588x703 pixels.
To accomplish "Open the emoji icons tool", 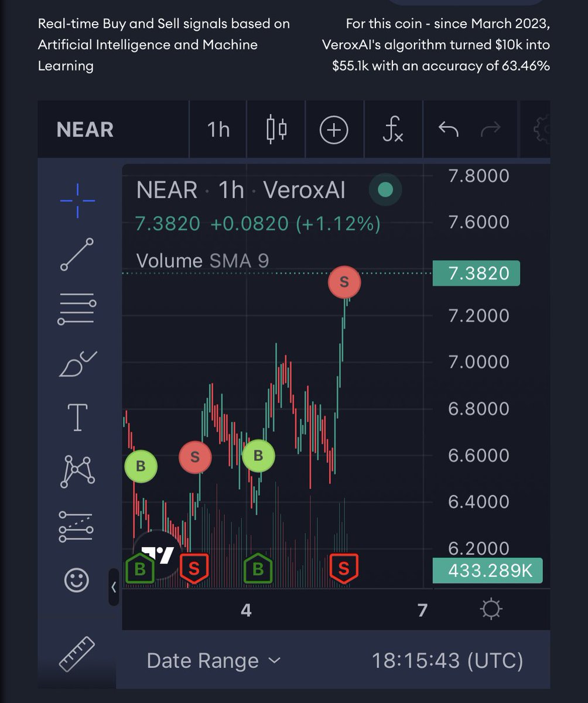I will click(77, 581).
